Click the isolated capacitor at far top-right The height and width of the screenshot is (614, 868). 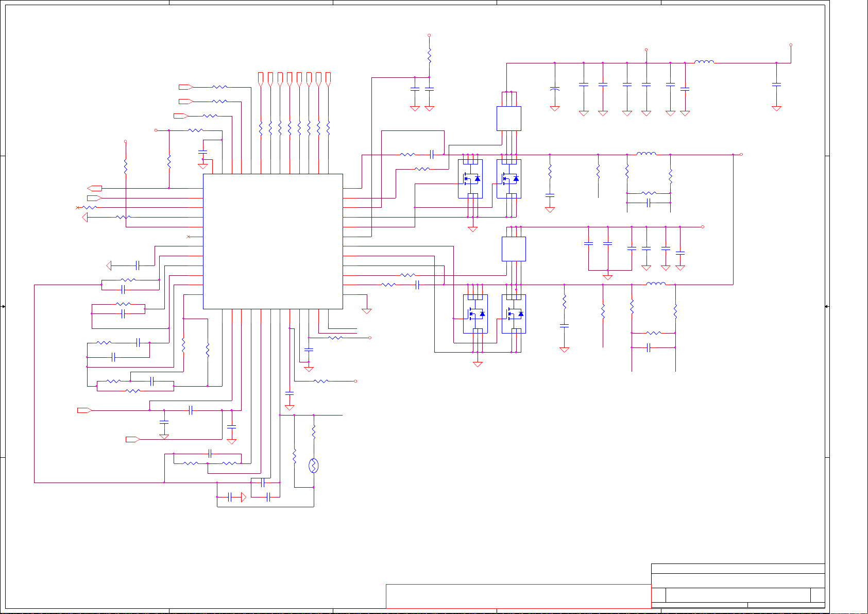(x=777, y=84)
